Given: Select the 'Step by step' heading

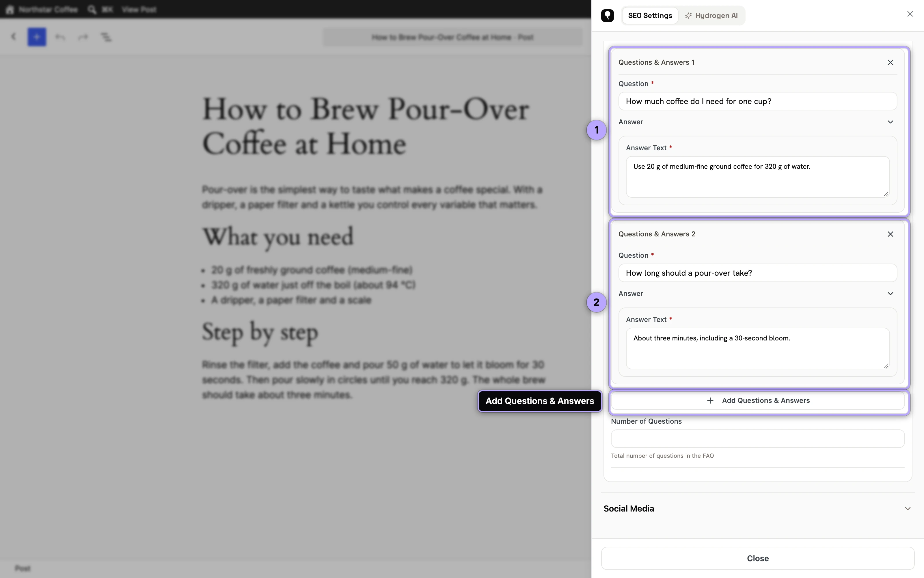Looking at the screenshot, I should point(260,332).
